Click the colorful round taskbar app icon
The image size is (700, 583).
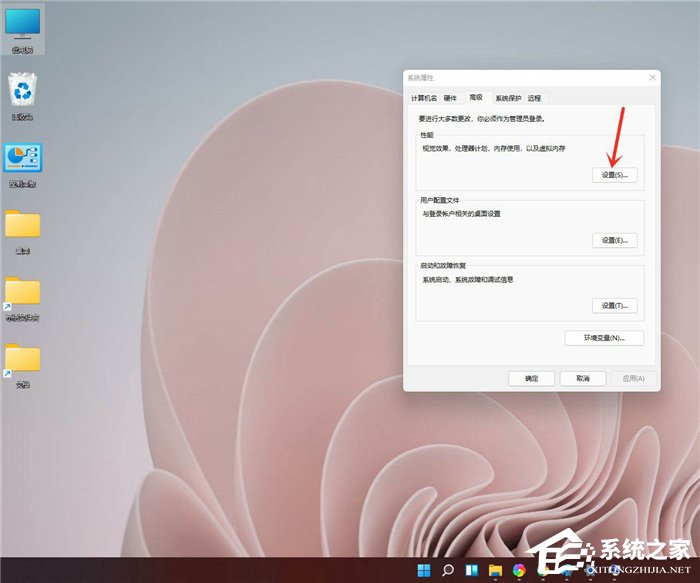pos(519,570)
